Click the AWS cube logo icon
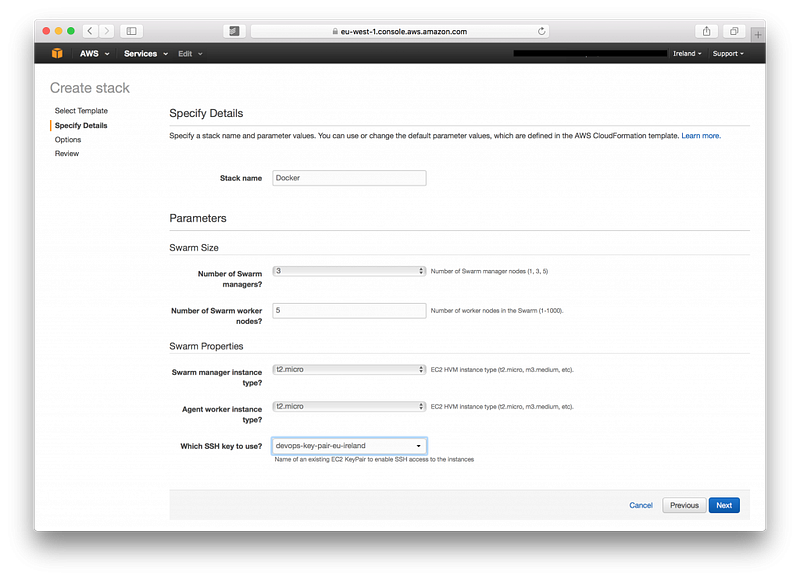 click(x=57, y=54)
